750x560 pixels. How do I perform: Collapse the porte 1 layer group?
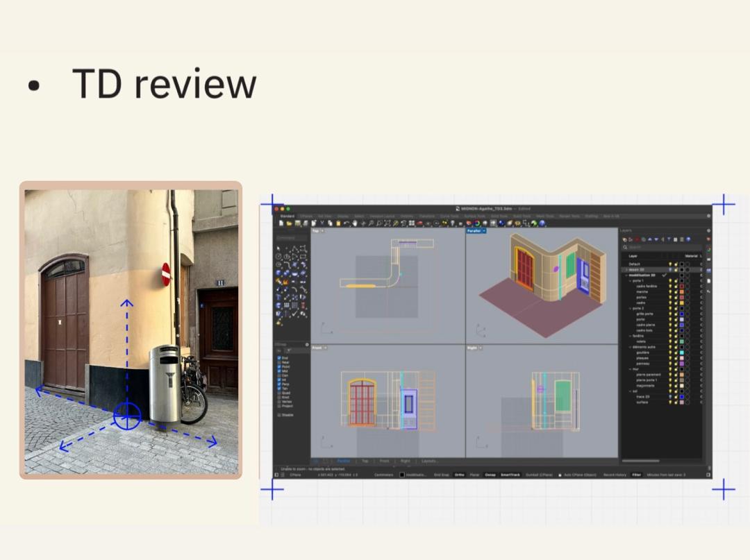pos(631,281)
